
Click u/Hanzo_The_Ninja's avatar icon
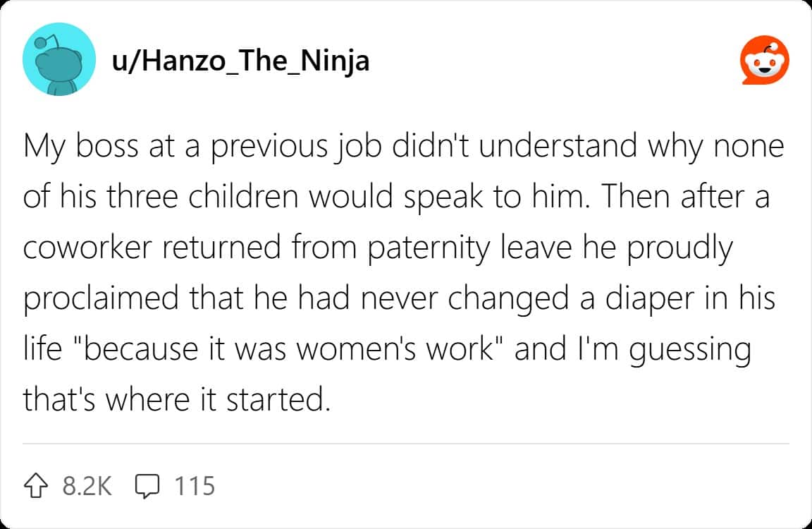click(x=59, y=60)
